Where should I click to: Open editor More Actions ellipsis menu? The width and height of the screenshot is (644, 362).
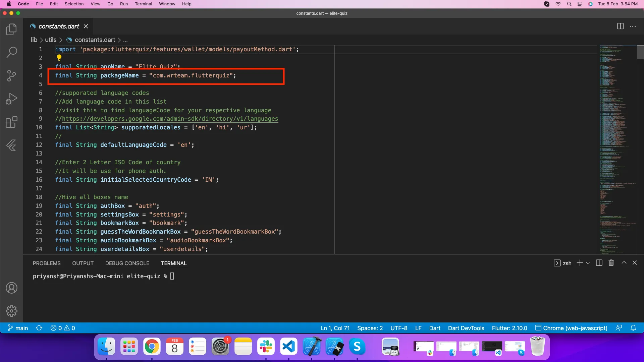tap(633, 26)
